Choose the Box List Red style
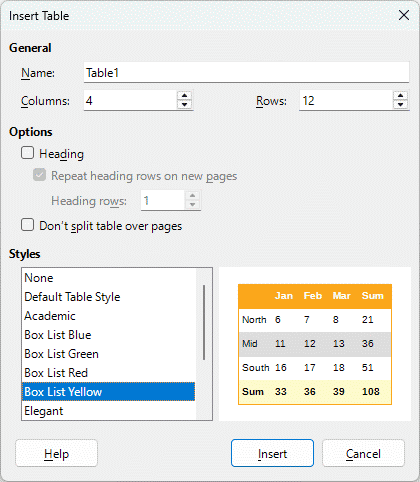420x482 pixels. [x=109, y=373]
